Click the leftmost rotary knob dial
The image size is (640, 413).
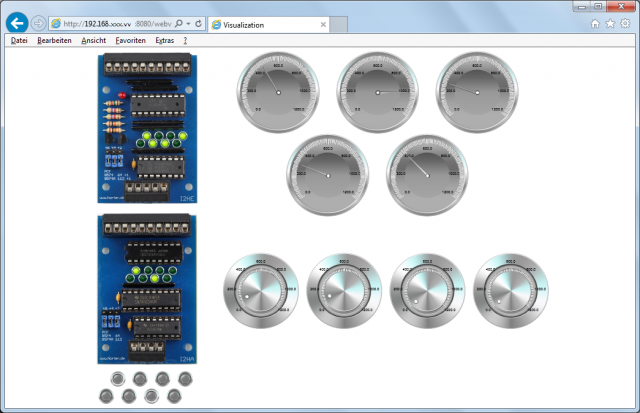259,289
